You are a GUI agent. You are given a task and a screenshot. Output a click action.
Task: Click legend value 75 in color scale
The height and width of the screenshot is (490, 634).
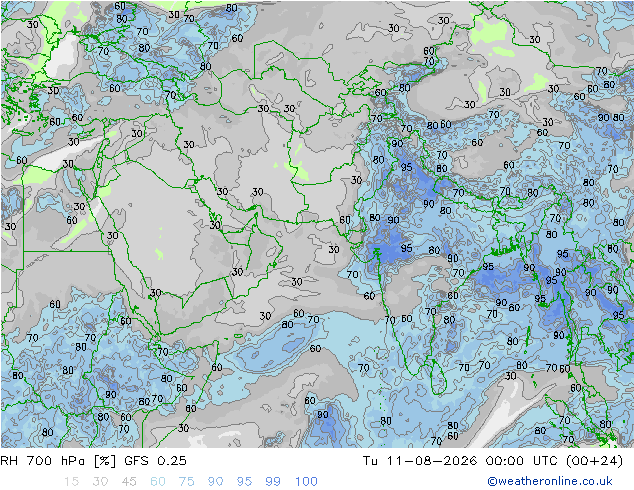(x=187, y=481)
